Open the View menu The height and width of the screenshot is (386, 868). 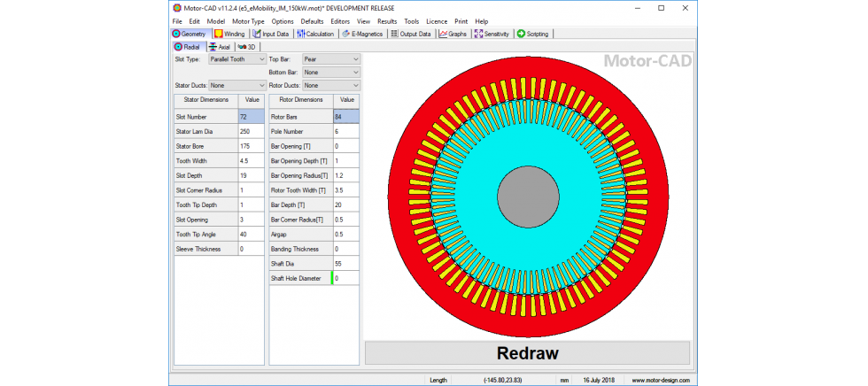tap(364, 21)
